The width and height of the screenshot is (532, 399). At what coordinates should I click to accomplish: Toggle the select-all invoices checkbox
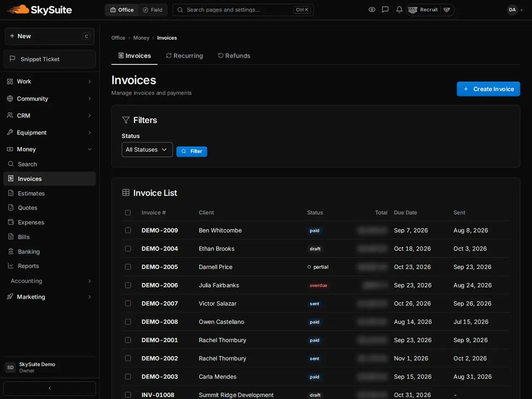[128, 213]
